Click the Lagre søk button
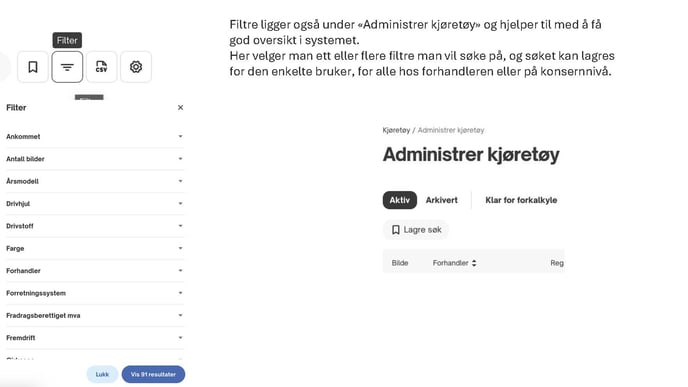The image size is (688, 387). (x=416, y=230)
